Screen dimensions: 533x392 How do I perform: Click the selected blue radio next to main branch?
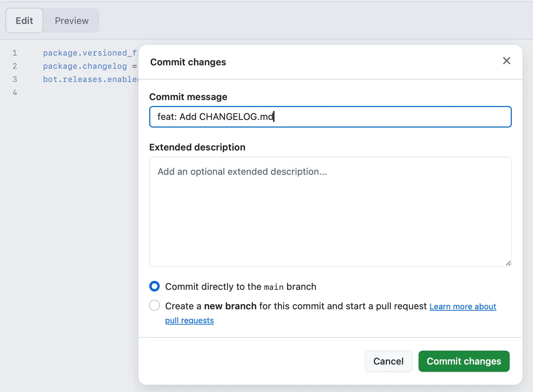pyautogui.click(x=154, y=286)
